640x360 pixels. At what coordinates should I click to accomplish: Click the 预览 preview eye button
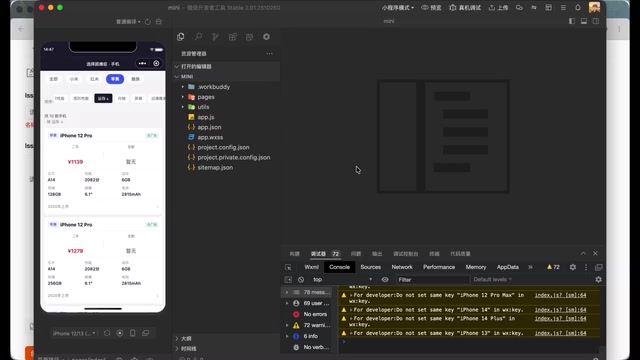[431, 8]
